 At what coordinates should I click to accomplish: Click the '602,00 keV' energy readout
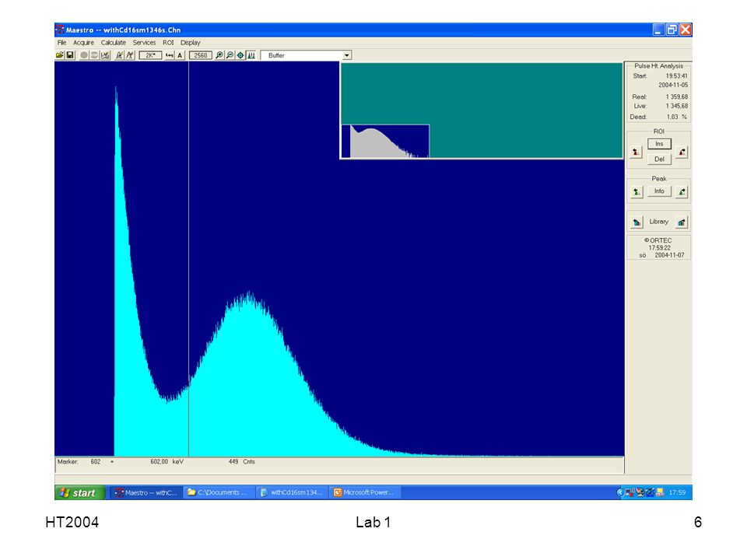167,462
